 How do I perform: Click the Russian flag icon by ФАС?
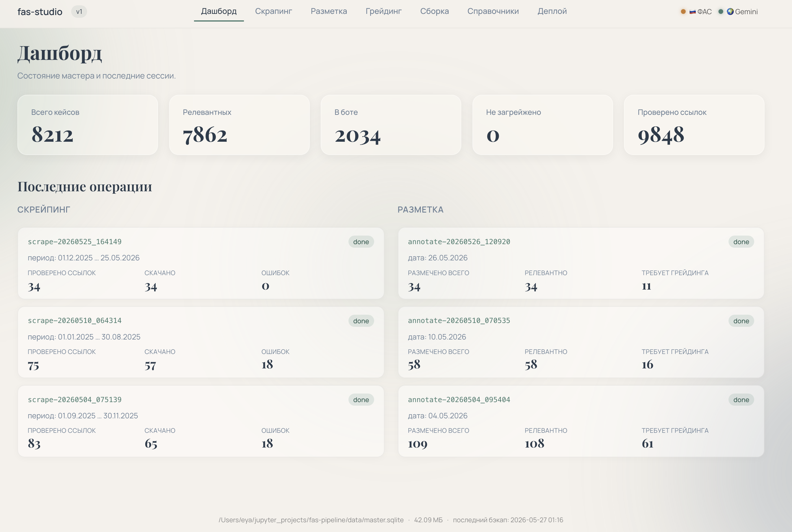pos(692,12)
